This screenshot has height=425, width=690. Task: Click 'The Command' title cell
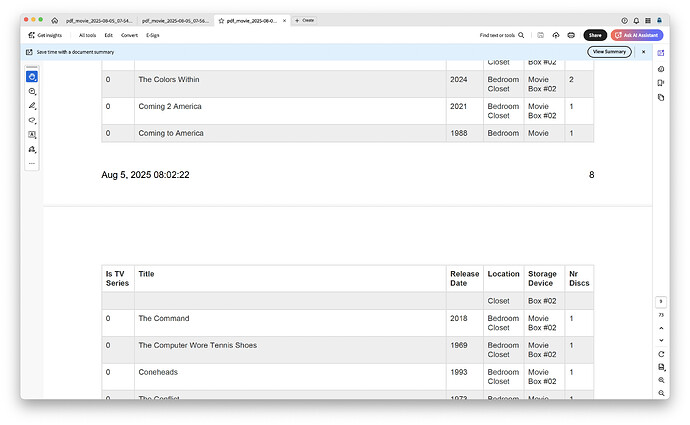pos(290,323)
